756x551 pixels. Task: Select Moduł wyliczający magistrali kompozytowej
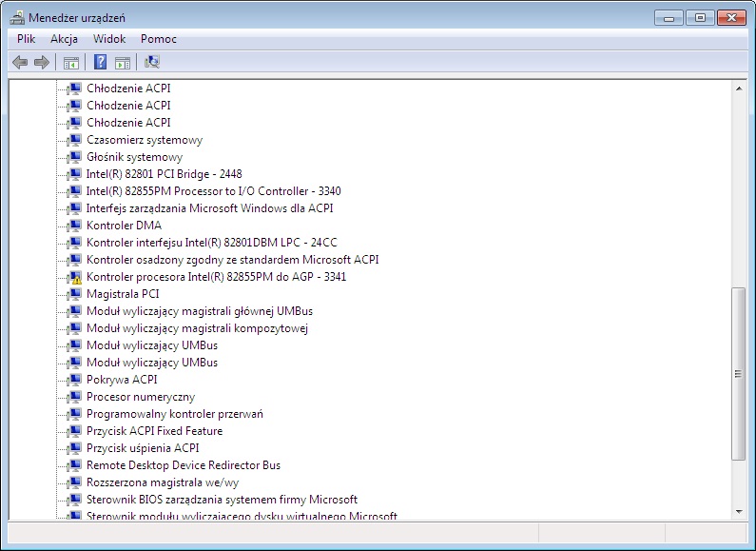point(197,328)
